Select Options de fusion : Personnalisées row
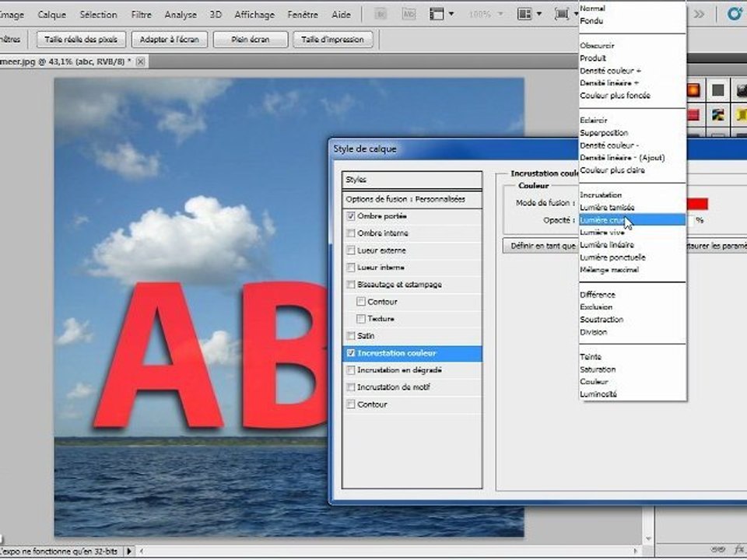The image size is (747, 560). click(x=412, y=199)
